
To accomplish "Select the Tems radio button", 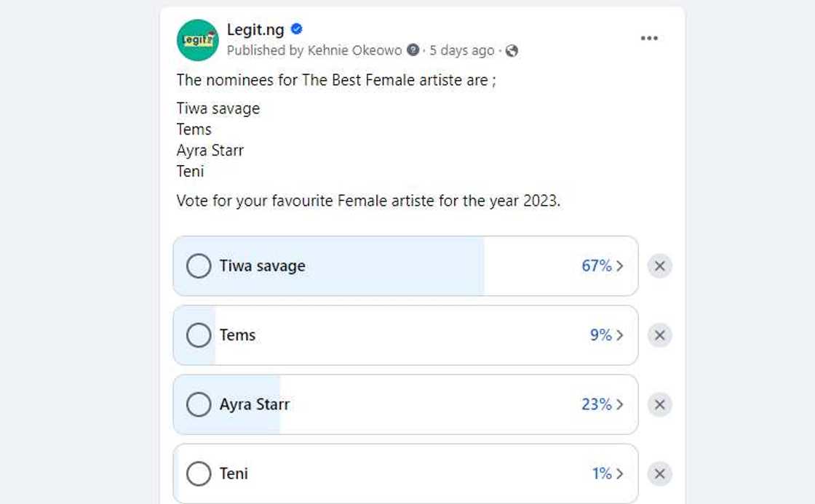I will click(x=198, y=335).
